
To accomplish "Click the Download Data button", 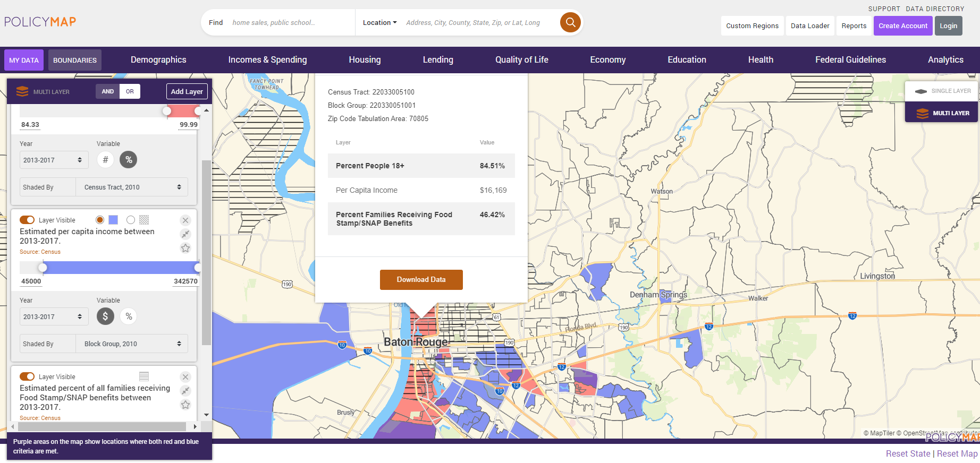I will pos(421,280).
